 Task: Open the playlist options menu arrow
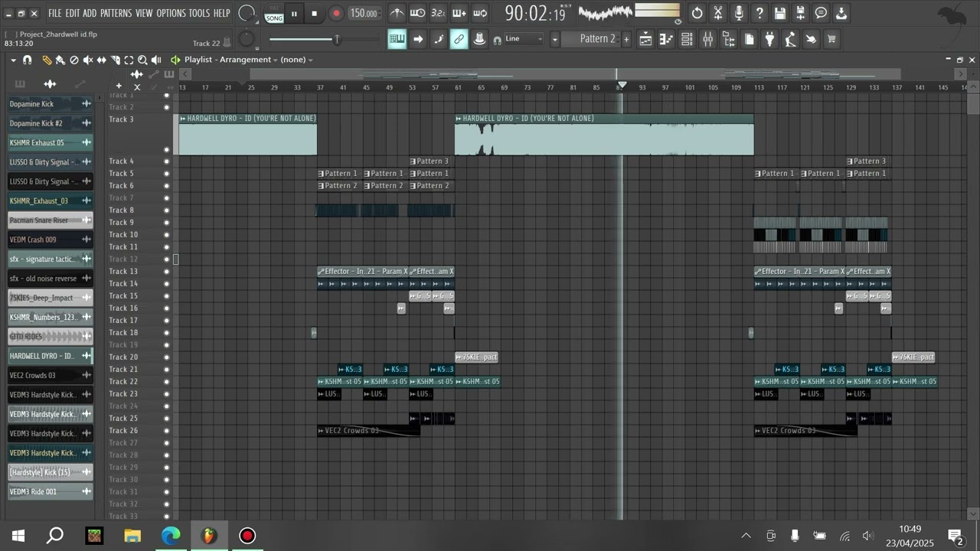tap(13, 60)
